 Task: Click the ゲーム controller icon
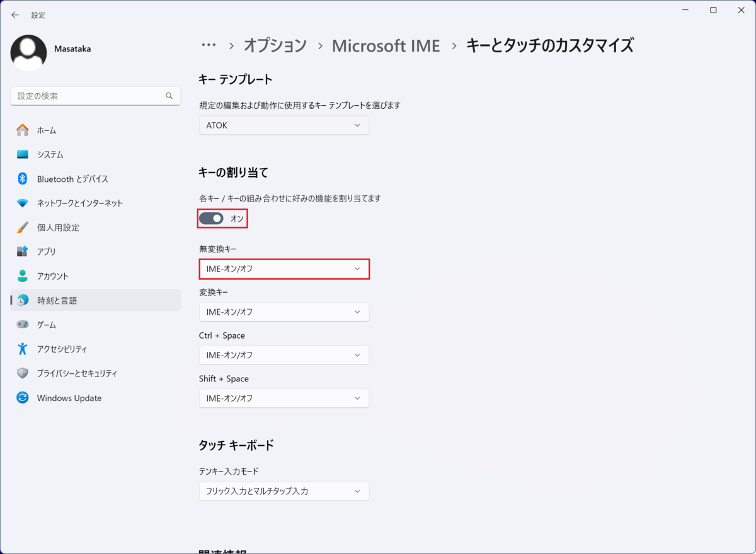click(x=23, y=324)
